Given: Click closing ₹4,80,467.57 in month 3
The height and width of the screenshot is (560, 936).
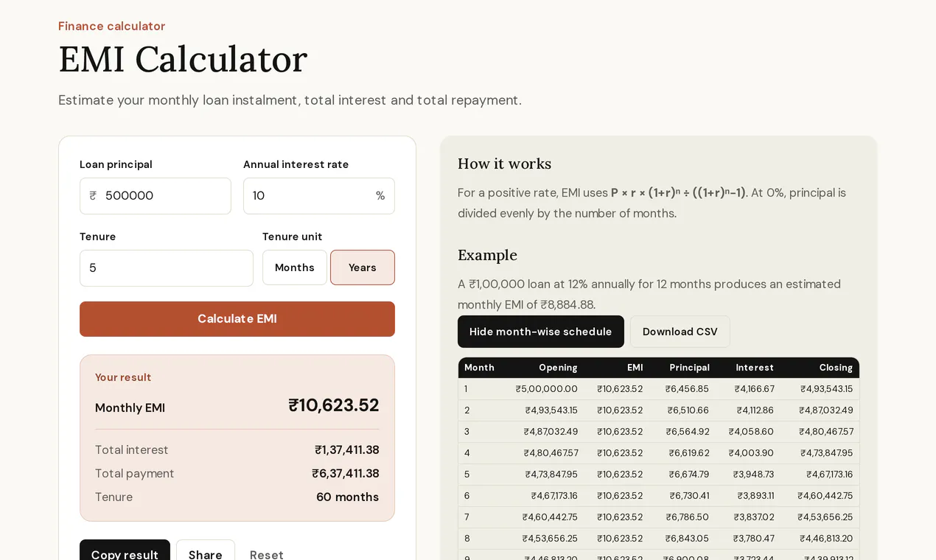Looking at the screenshot, I should pos(826,432).
